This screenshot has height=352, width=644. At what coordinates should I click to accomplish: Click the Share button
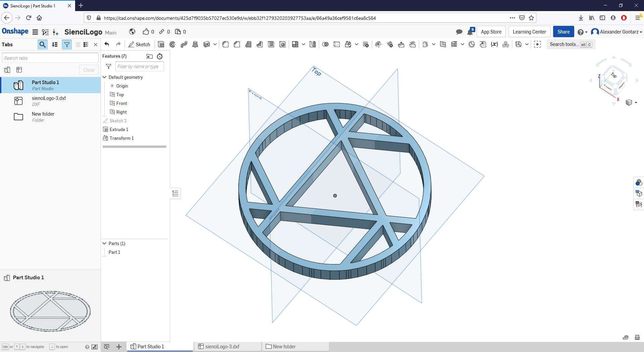[x=563, y=32]
